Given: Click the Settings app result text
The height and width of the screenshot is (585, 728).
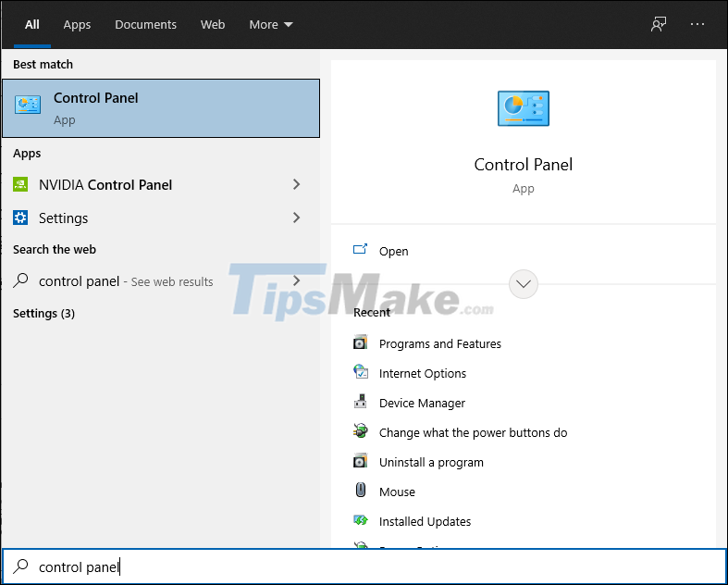Looking at the screenshot, I should pos(63,218).
